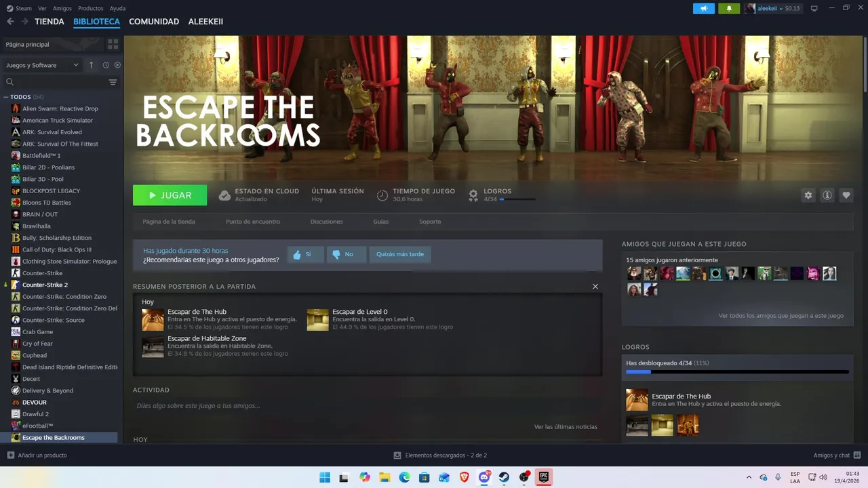
Task: Open Ver las últimas noticias link
Action: (566, 426)
